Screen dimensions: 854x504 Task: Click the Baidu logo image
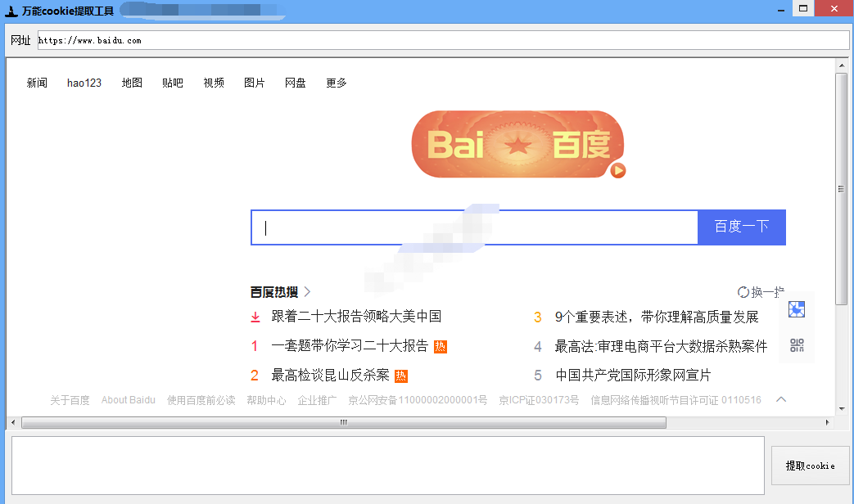pyautogui.click(x=517, y=144)
